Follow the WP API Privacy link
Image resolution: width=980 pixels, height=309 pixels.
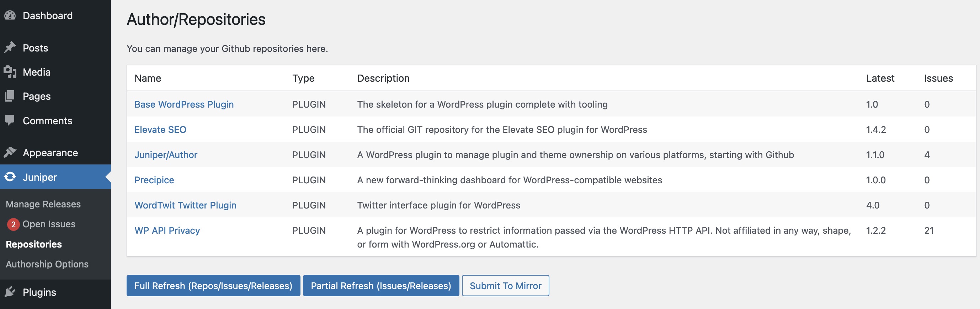tap(167, 230)
